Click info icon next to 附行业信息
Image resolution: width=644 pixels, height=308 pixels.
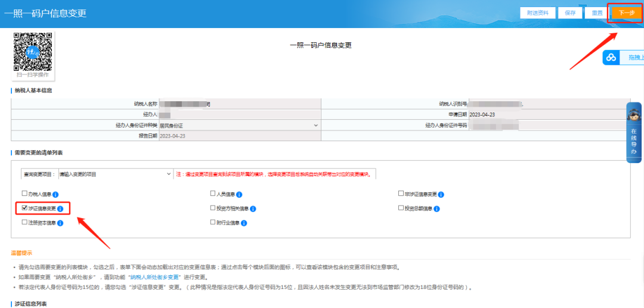point(244,223)
